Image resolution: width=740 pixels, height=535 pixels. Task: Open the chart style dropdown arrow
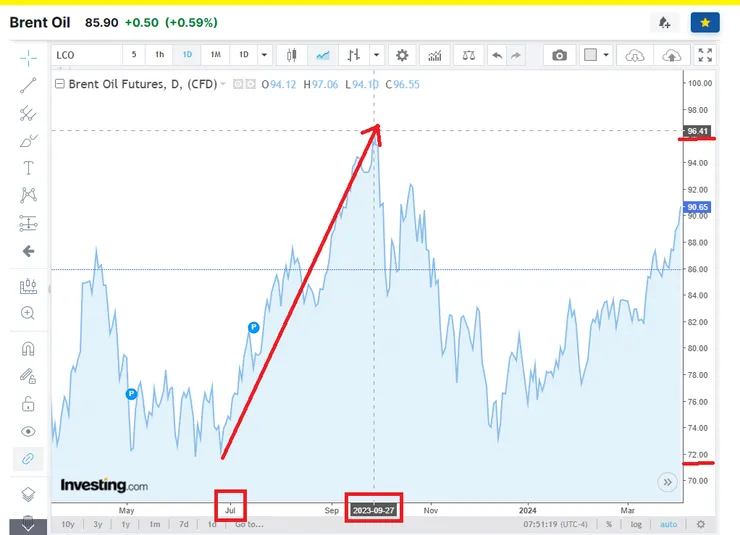[376, 55]
